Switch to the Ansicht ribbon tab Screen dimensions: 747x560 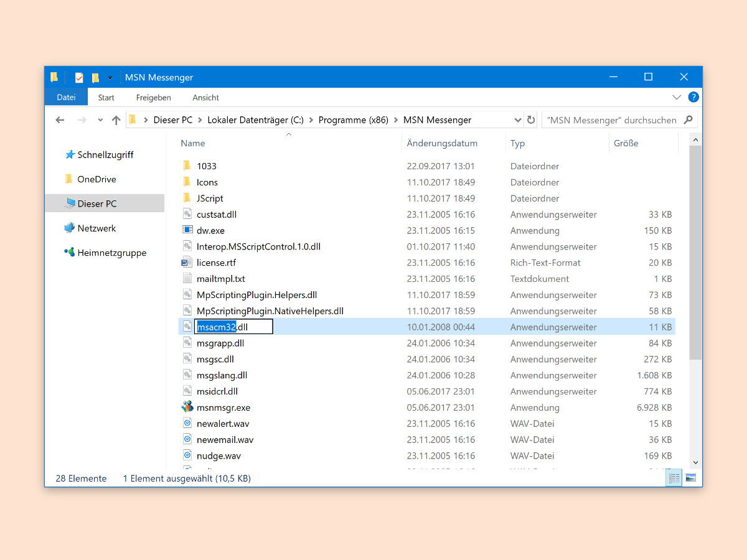(x=206, y=98)
